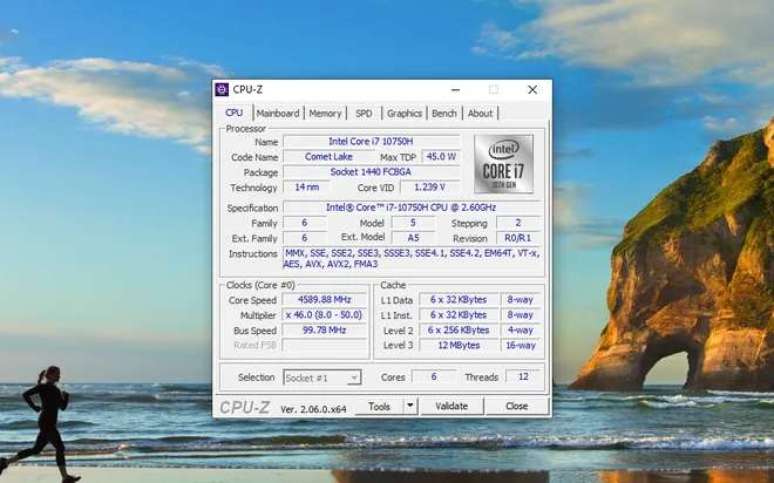Click the Bus Speed value 99.78 MHz
The image size is (774, 483).
325,330
